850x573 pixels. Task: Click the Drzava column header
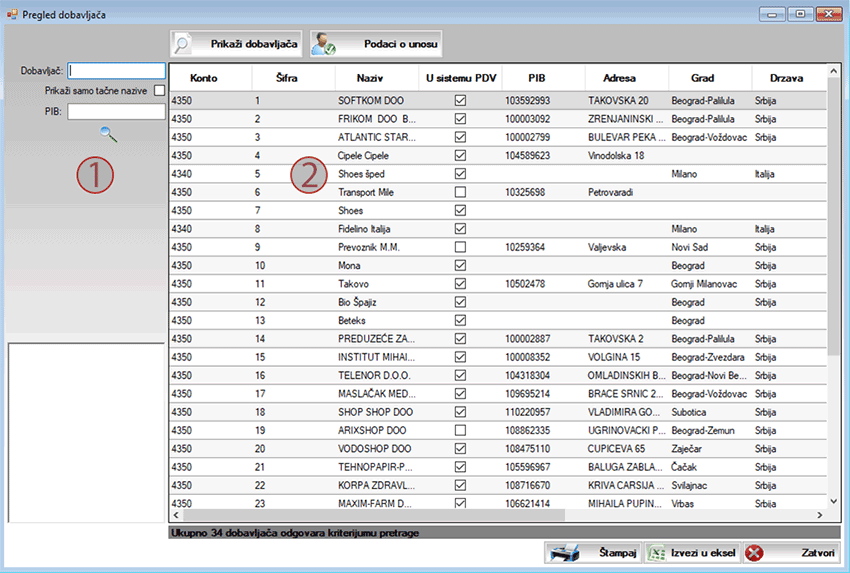pos(789,78)
